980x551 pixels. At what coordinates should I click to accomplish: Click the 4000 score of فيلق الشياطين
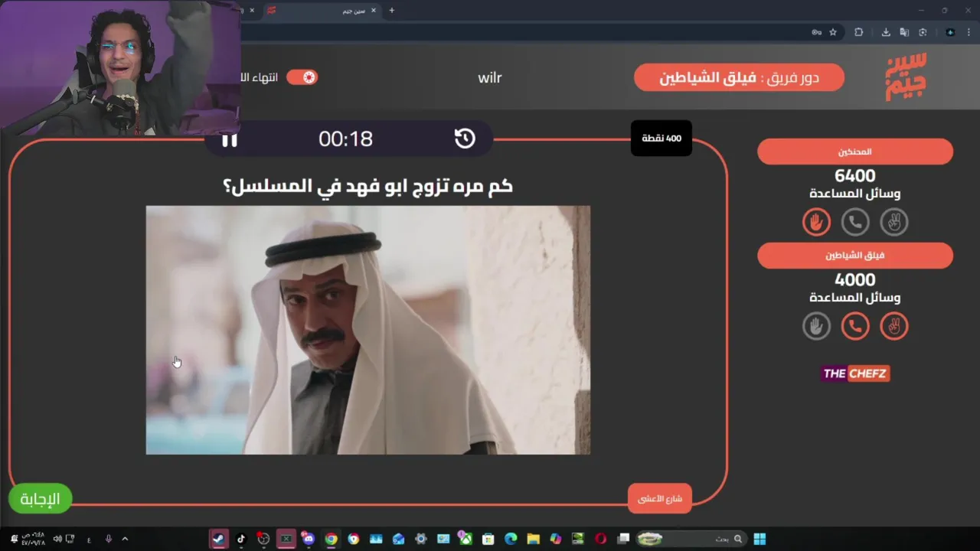pos(855,280)
